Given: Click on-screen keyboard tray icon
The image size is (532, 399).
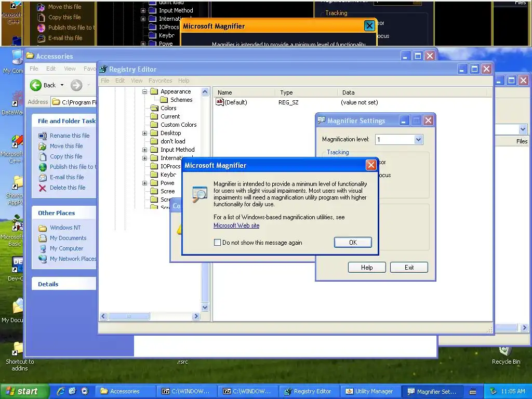Looking at the screenshot, I should click(x=473, y=392).
